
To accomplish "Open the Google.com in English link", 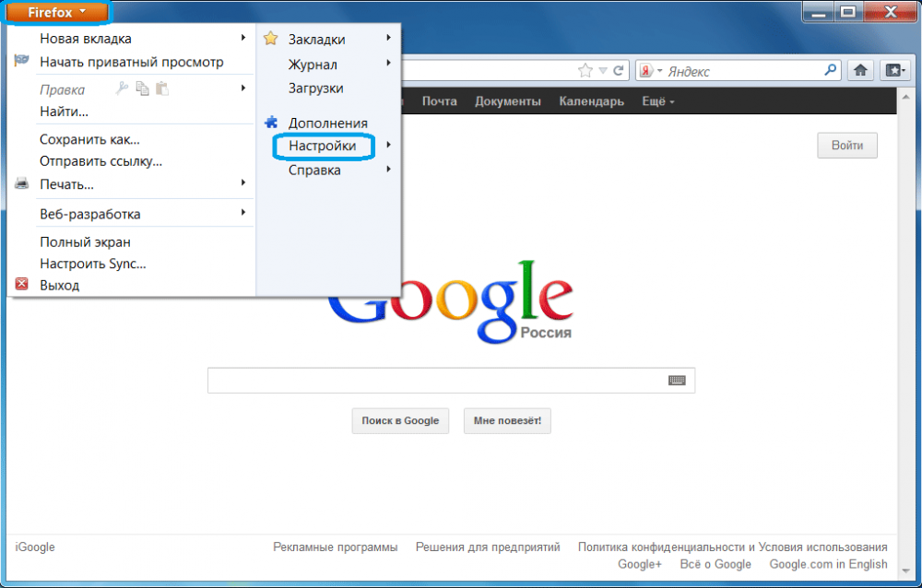I will pos(828,564).
